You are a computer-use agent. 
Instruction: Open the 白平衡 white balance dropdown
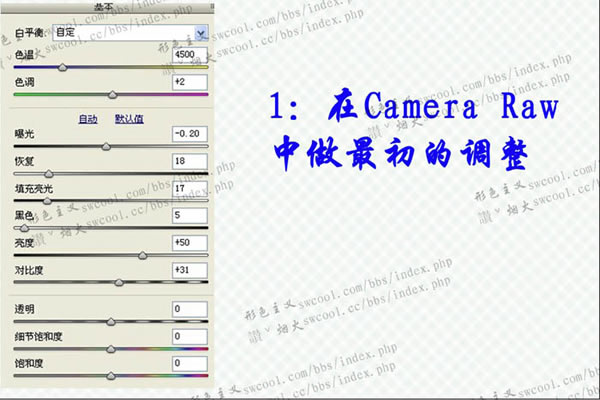tap(130, 33)
